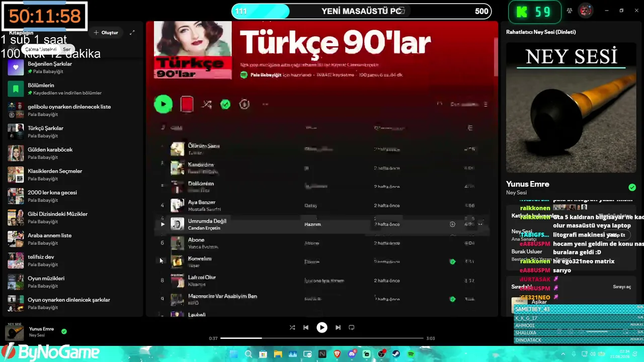Toggle the green saved checkmark on the Kanrelim row
The height and width of the screenshot is (362, 644).
point(452,261)
